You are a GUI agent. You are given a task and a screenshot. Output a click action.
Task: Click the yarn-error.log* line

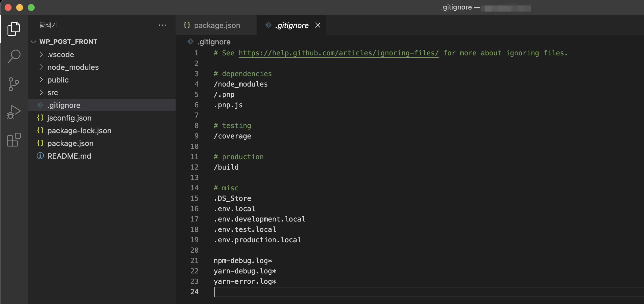(x=245, y=282)
